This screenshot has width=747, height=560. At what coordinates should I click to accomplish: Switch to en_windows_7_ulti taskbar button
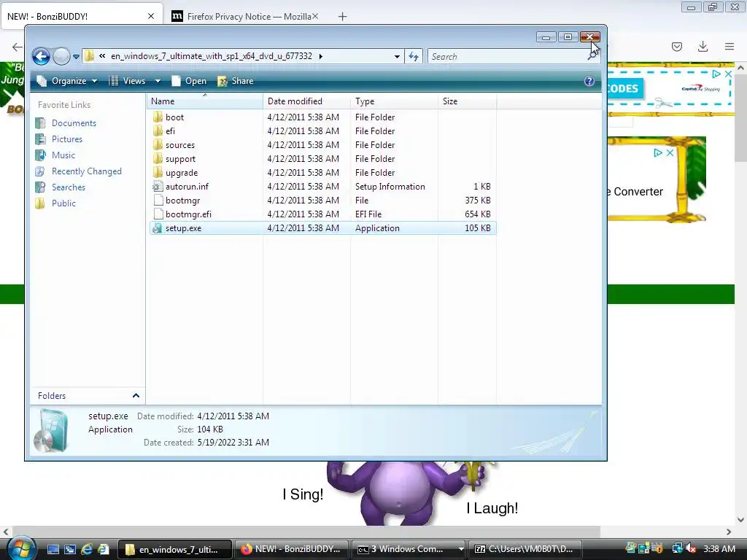[x=174, y=550]
